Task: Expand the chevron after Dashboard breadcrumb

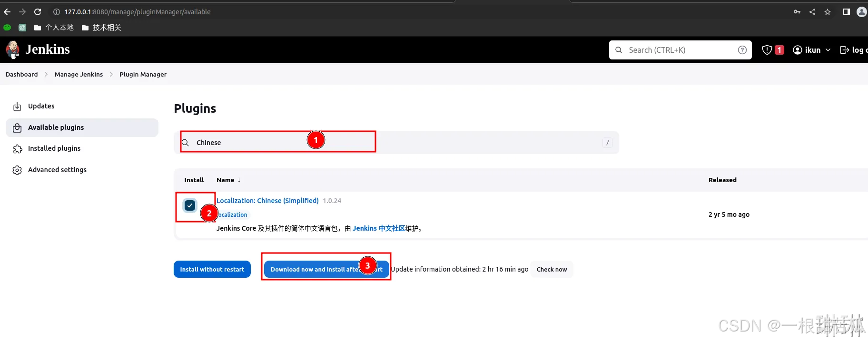Action: (x=46, y=74)
